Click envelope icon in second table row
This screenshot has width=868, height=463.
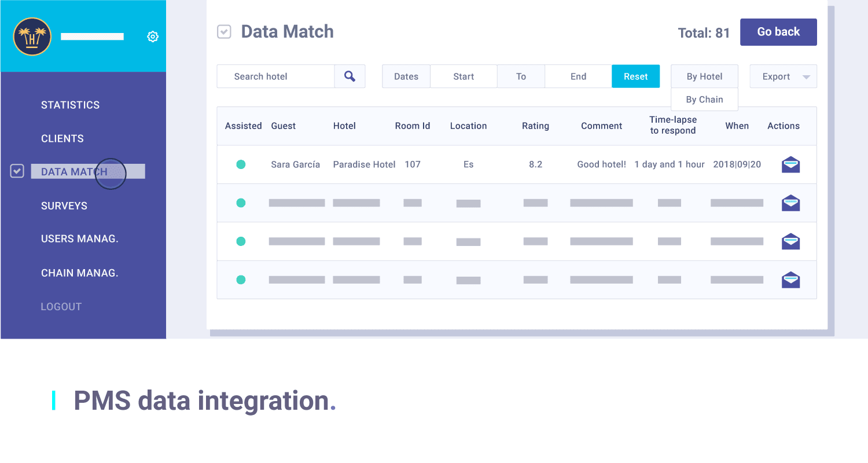[x=790, y=203]
